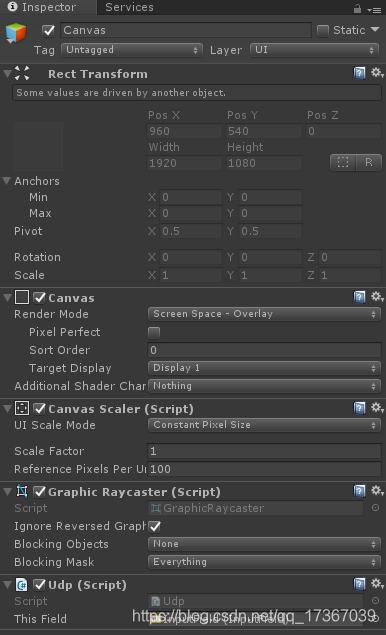Open the Rect Transform help icon
The image size is (386, 635).
pos(359,73)
